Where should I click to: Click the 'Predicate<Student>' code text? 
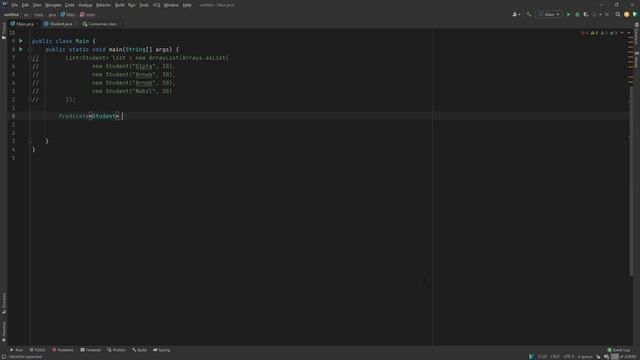pyautogui.click(x=89, y=116)
